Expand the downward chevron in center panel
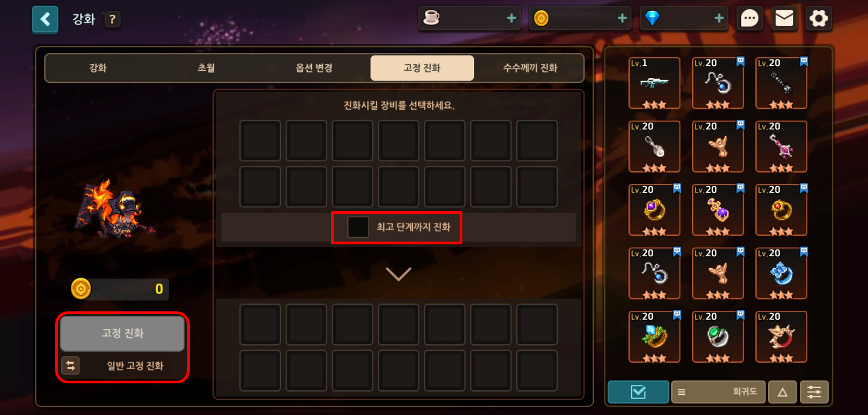Image resolution: width=868 pixels, height=415 pixels. [x=399, y=274]
